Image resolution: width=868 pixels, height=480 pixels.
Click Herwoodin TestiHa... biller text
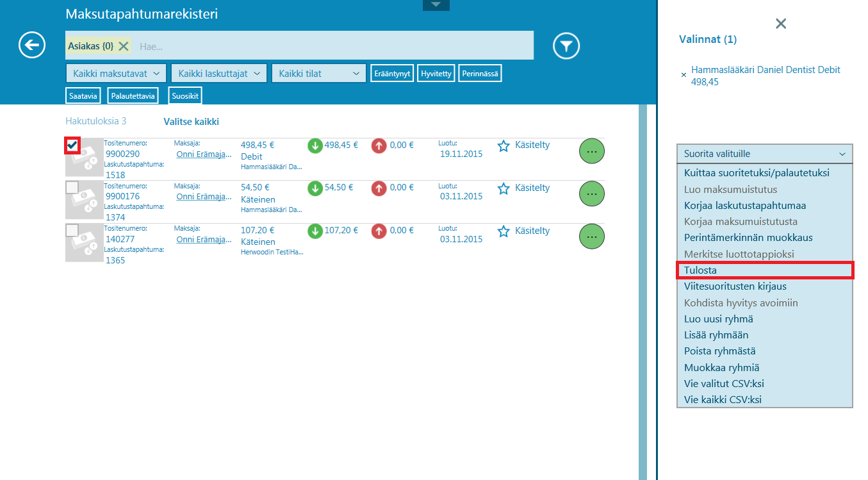point(272,252)
